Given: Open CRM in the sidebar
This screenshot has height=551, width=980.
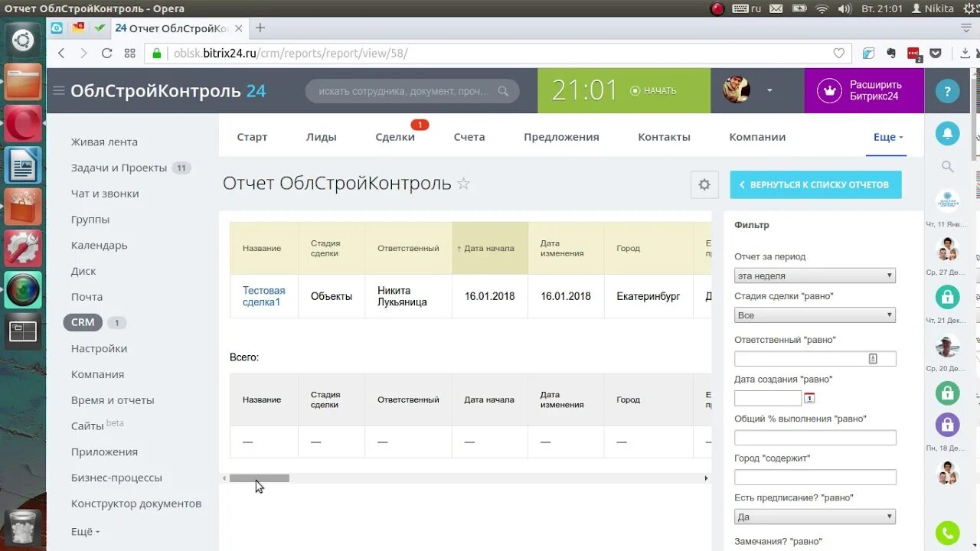Looking at the screenshot, I should (x=83, y=322).
